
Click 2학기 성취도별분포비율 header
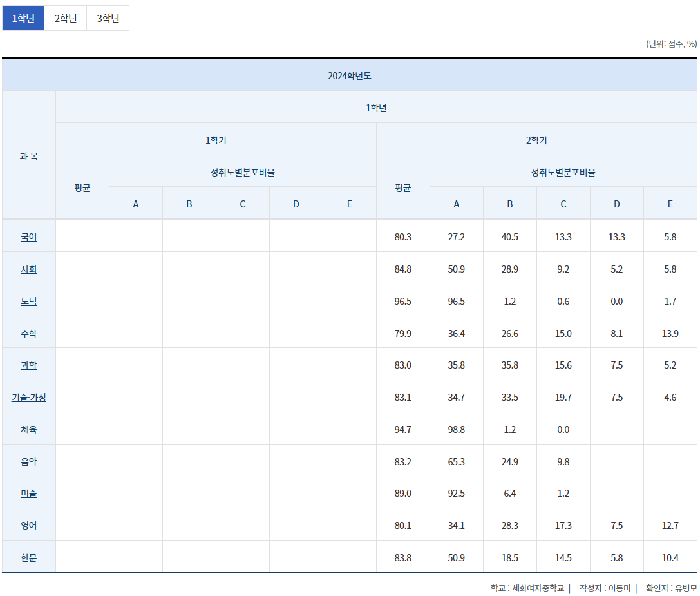[x=563, y=172]
